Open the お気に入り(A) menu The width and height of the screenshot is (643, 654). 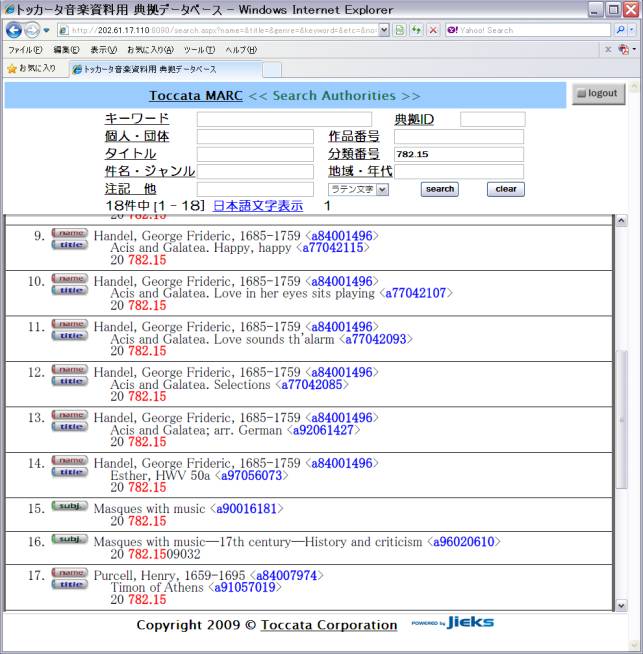[x=151, y=50]
